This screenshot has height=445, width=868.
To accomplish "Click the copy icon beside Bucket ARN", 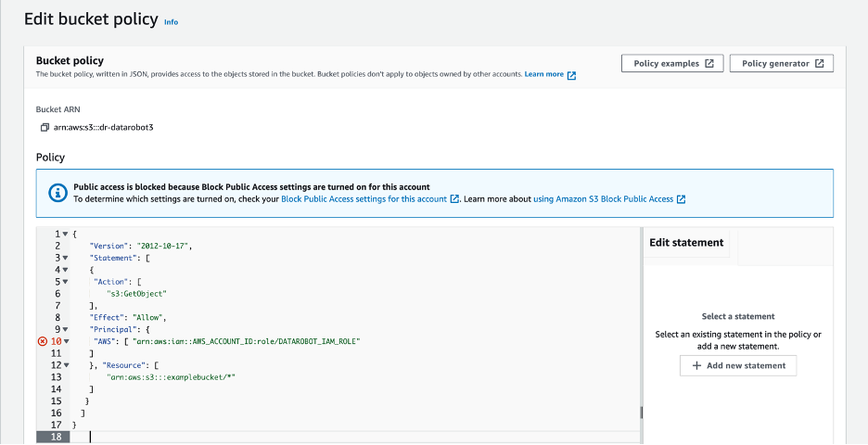I will click(x=44, y=127).
